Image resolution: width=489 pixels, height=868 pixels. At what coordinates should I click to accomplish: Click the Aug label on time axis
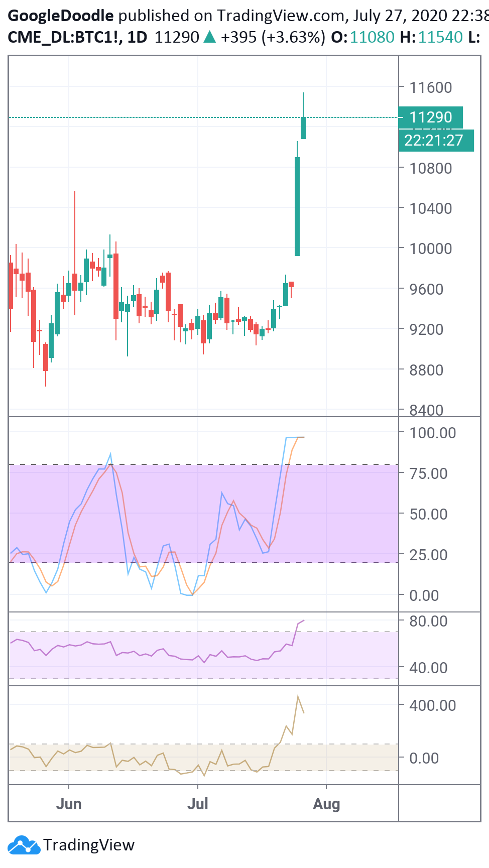point(326,804)
